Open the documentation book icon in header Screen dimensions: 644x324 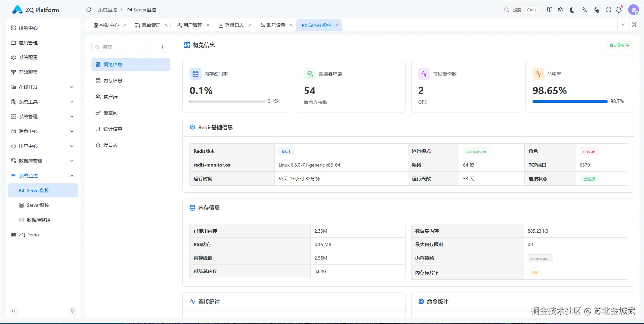click(550, 10)
